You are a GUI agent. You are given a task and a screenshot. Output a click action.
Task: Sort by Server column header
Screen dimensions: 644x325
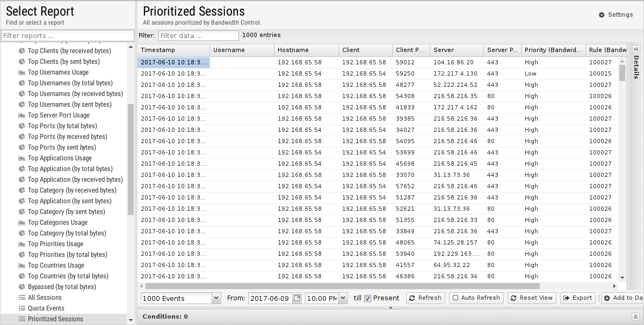pos(457,50)
